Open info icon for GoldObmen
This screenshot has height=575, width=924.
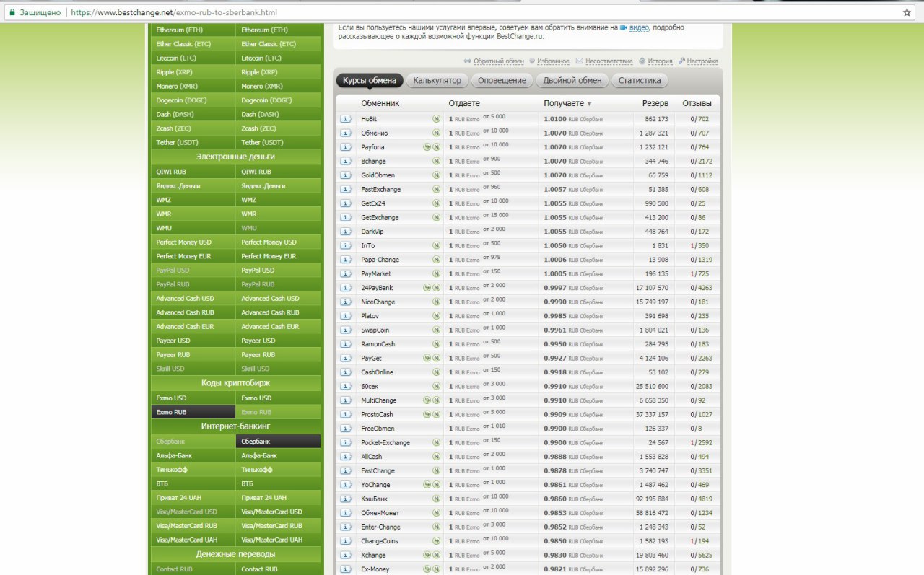pos(346,175)
